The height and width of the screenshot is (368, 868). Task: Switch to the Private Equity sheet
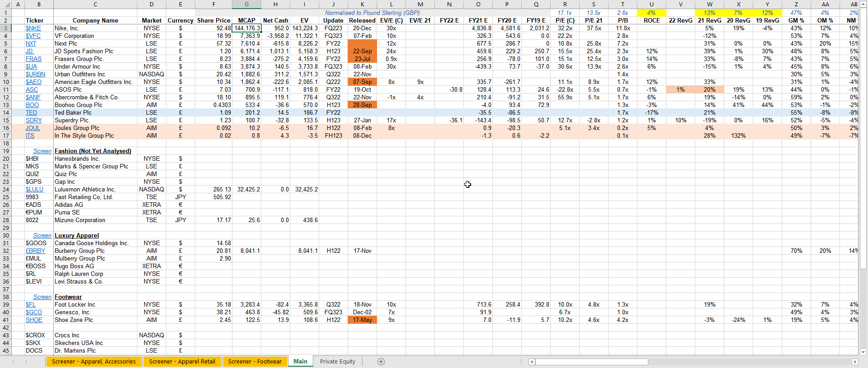[x=338, y=362]
